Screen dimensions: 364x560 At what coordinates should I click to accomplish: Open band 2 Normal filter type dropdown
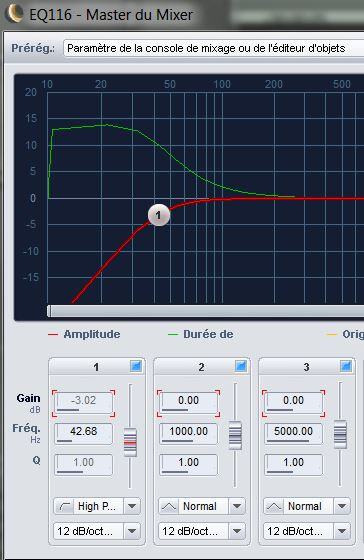pos(237,506)
